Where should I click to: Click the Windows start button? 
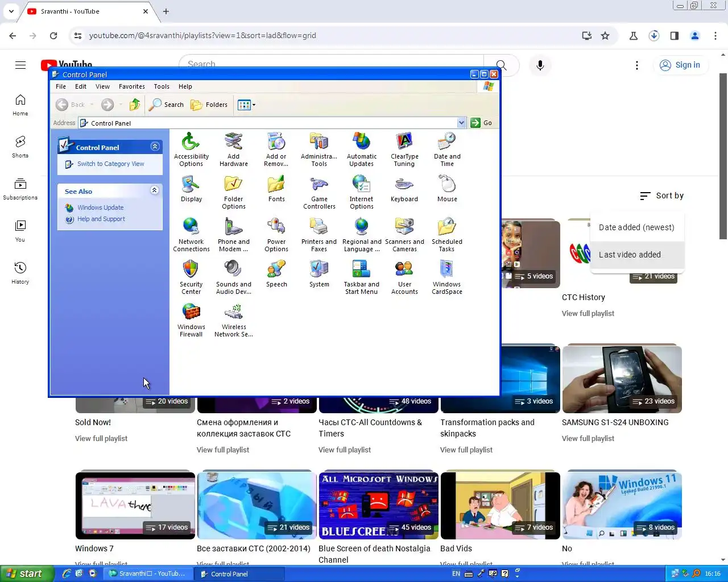pyautogui.click(x=27, y=573)
